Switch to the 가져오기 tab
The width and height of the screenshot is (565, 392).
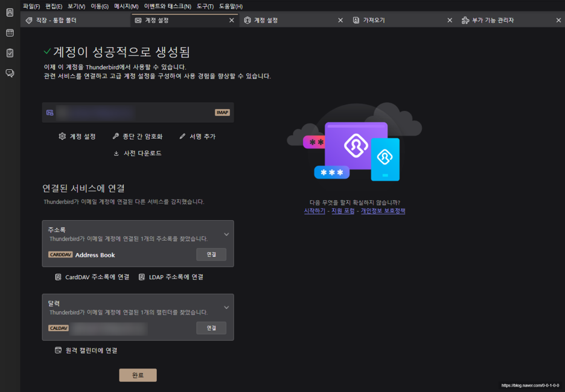click(402, 20)
